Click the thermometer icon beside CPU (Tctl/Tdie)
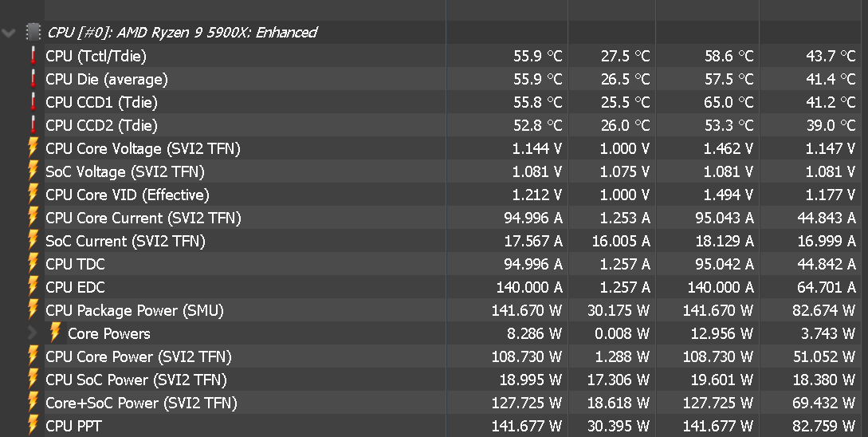 33,56
